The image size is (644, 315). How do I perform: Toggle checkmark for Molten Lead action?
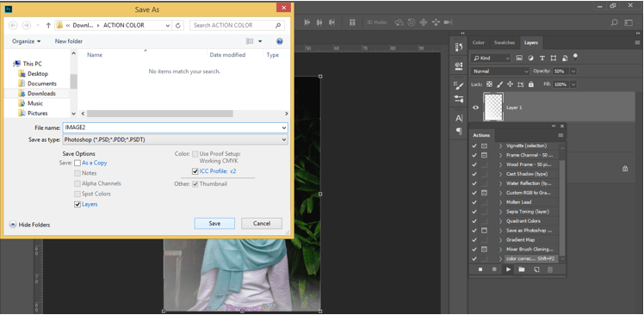(x=474, y=202)
